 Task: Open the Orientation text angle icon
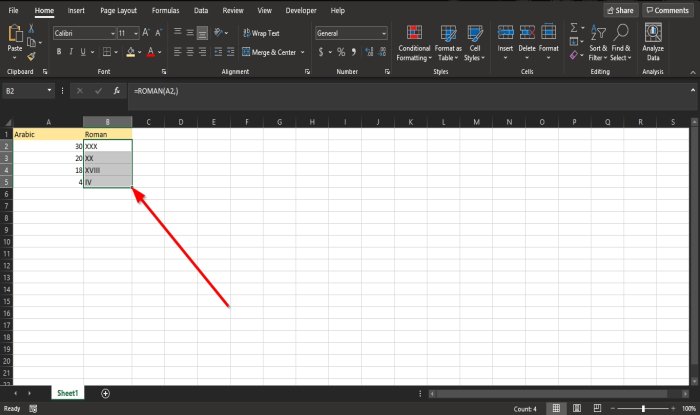[219, 32]
